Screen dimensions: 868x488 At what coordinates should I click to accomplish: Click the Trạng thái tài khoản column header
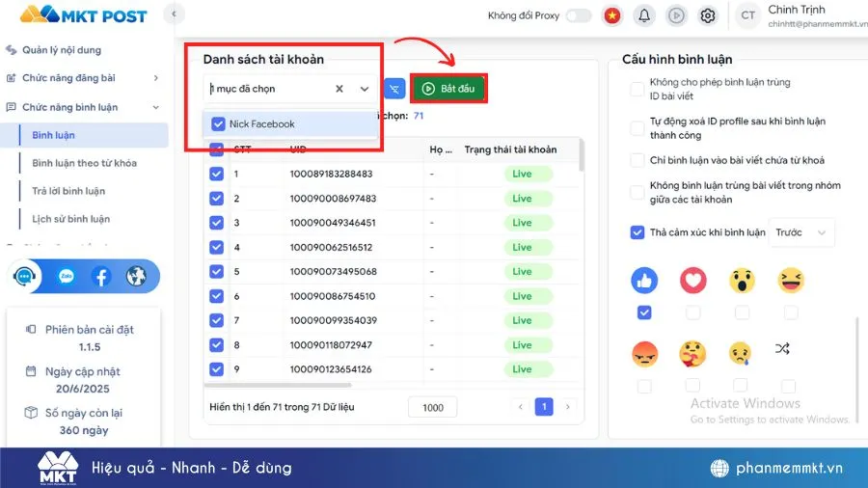(x=510, y=149)
